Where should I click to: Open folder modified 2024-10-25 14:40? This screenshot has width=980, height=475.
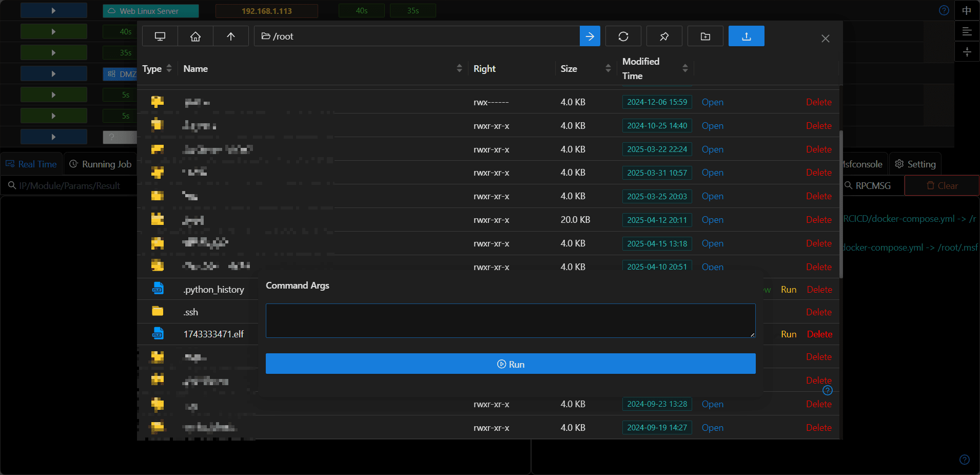tap(713, 126)
